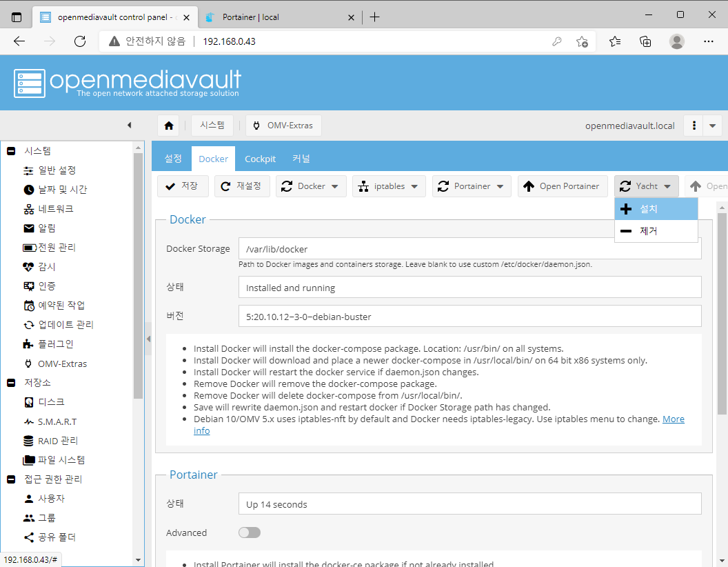Toggle the Portainer Advanced switch
This screenshot has width=728, height=567.
(250, 533)
